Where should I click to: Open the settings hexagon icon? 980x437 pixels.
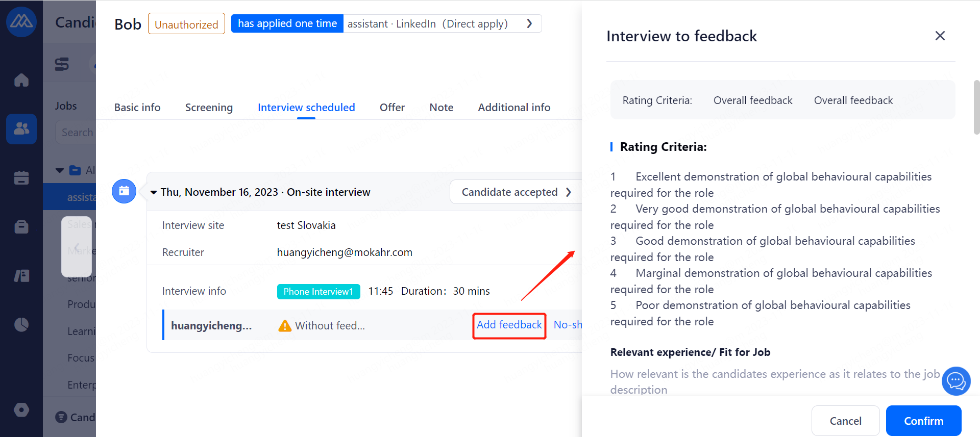21,409
